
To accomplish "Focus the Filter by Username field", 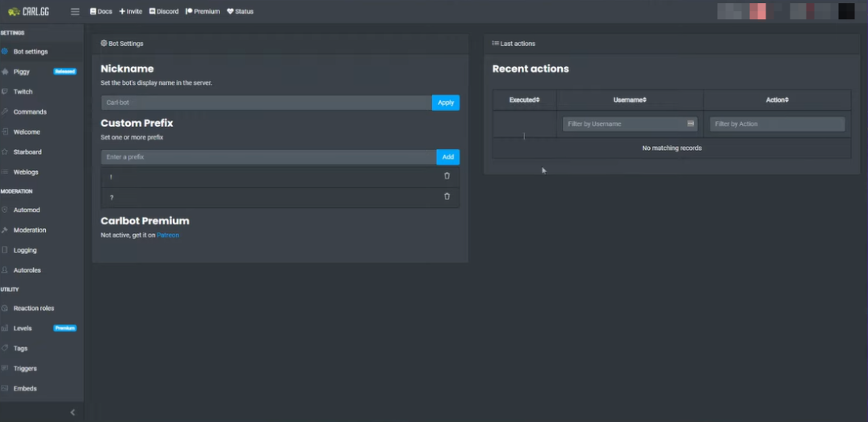I will click(x=630, y=124).
